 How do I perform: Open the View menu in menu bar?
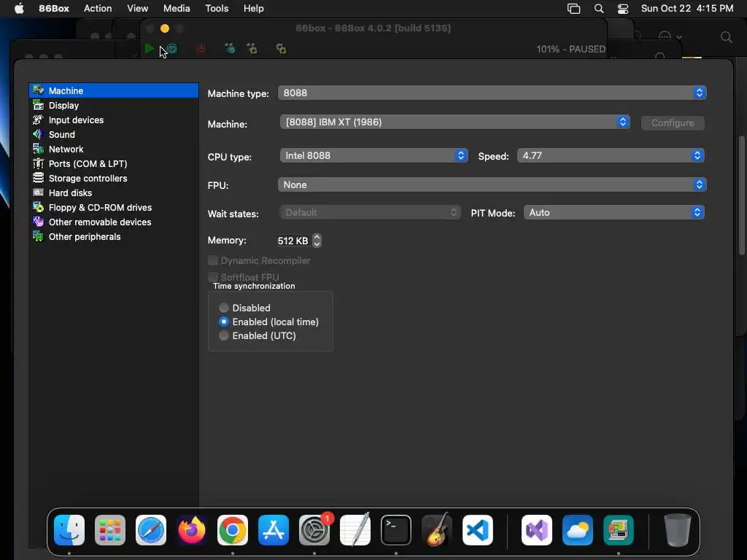coord(137,9)
